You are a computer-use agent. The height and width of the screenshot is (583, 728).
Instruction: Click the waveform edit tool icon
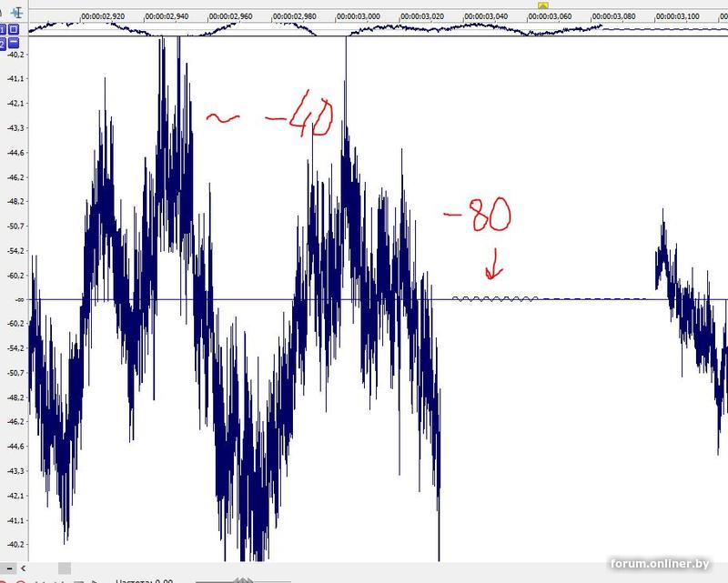point(17,12)
